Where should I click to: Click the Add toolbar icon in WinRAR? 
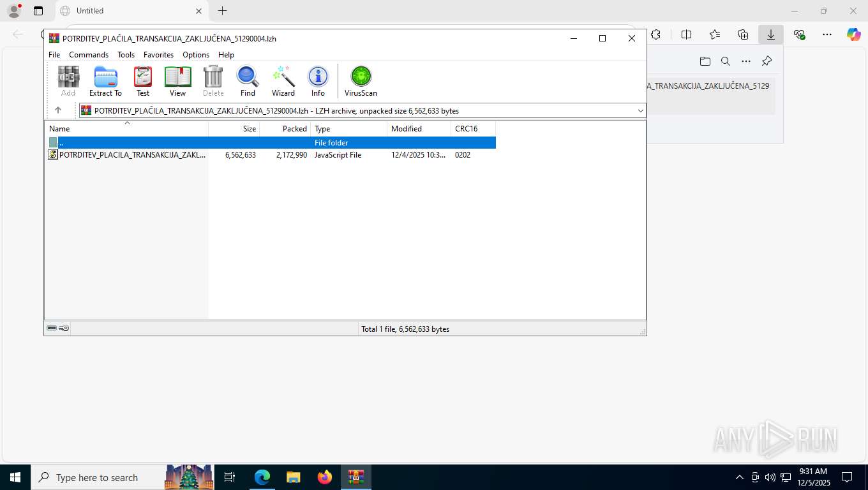click(68, 81)
